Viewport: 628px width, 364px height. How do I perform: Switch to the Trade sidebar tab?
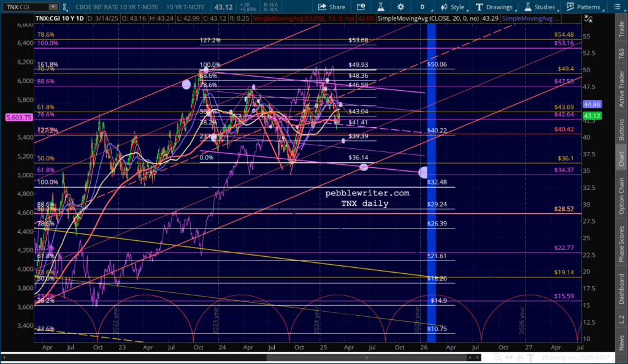(621, 29)
